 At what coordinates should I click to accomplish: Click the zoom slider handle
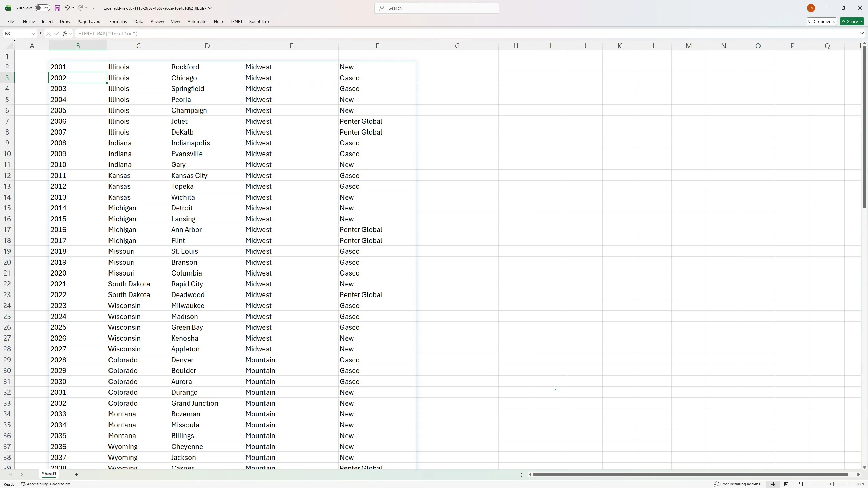[x=833, y=484]
